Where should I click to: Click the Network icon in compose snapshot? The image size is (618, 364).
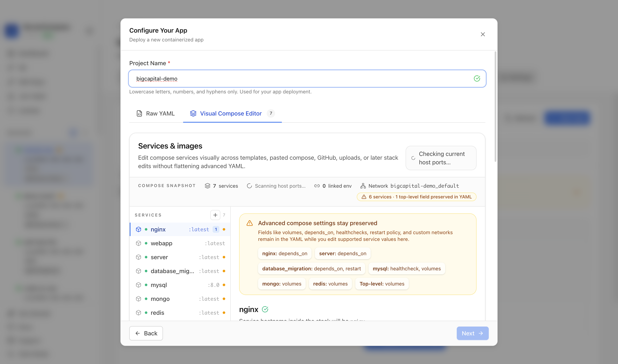[363, 186]
